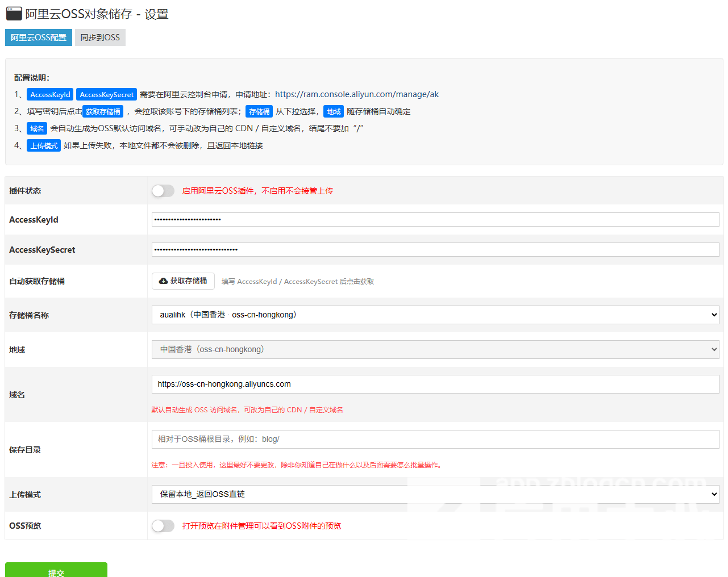Viewport: 728px width, 577px height.
Task: Click the red 启用阿里云OSS插件 notice text
Action: click(x=257, y=191)
